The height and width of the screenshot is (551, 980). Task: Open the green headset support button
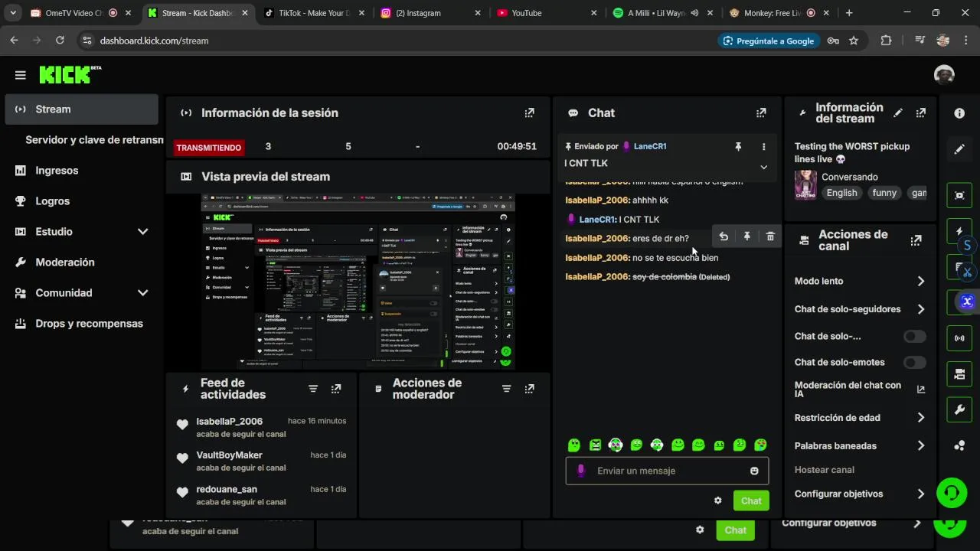[952, 493]
